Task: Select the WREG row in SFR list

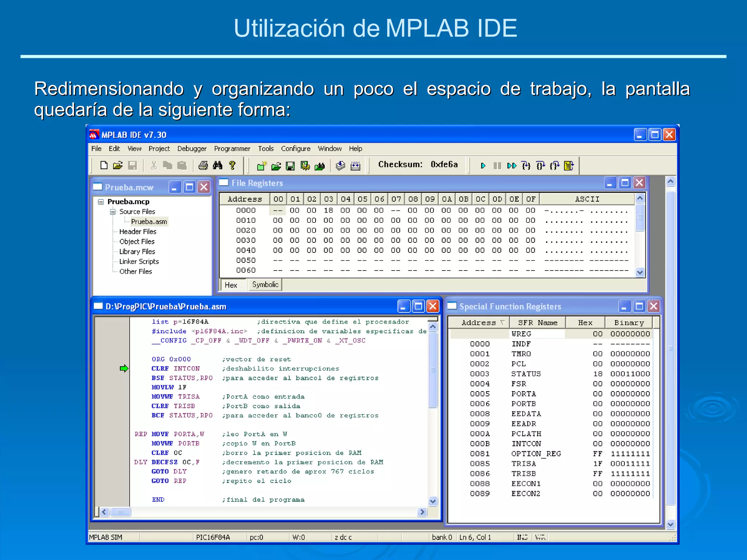Action: click(x=551, y=334)
